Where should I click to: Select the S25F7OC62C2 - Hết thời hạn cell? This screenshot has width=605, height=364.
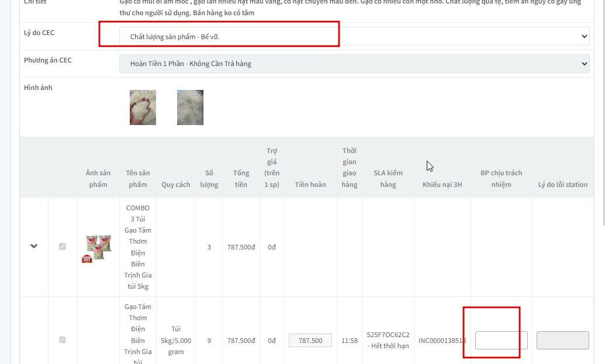point(388,340)
